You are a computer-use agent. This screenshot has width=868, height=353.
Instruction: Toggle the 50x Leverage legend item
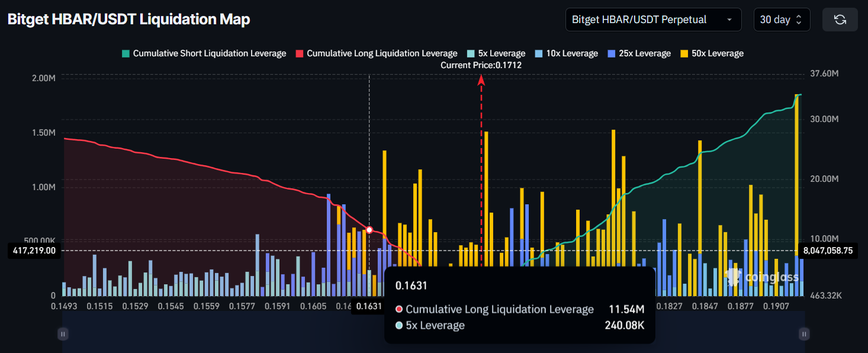(713, 53)
